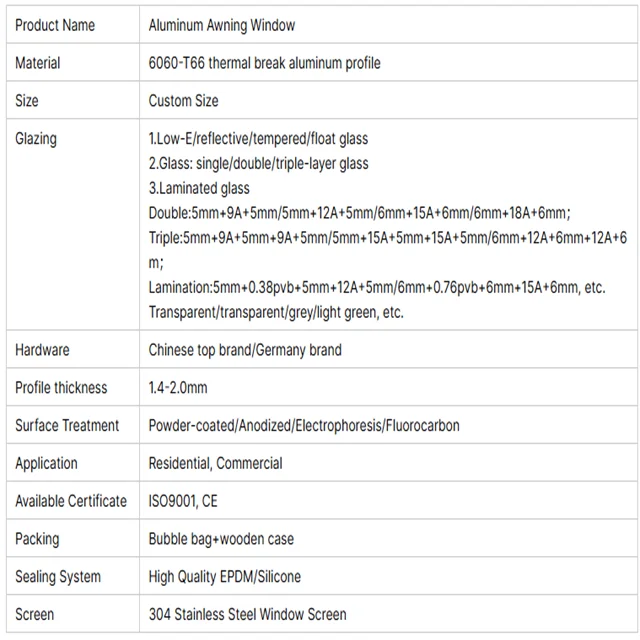The height and width of the screenshot is (640, 640).
Task: Select 'Chinese top brand/Germany brand' text
Action: (x=245, y=350)
